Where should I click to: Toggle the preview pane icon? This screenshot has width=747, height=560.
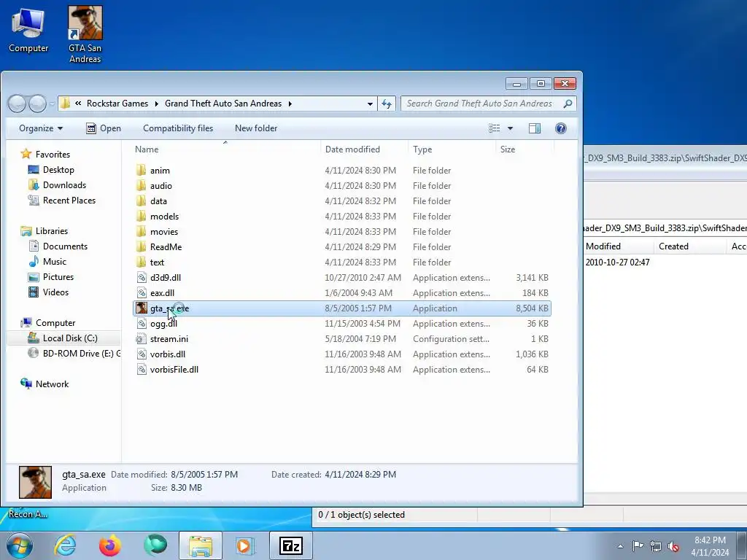535,128
